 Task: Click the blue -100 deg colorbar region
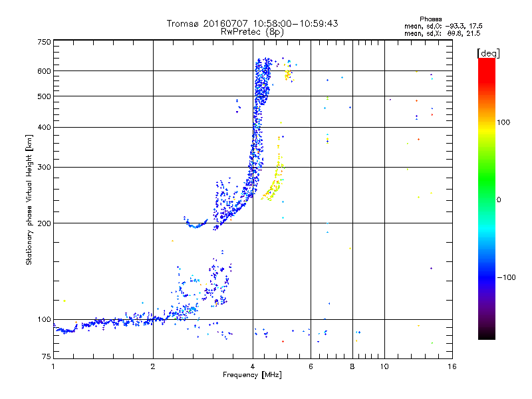point(487,277)
